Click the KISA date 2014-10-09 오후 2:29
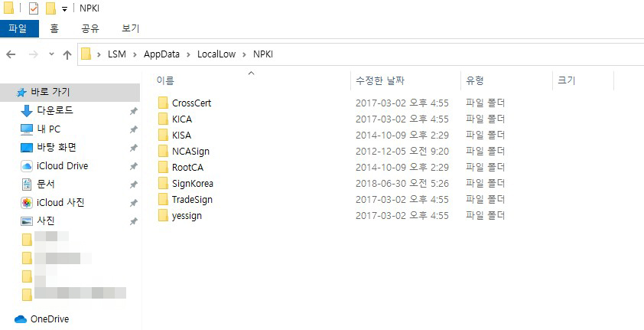 [402, 136]
